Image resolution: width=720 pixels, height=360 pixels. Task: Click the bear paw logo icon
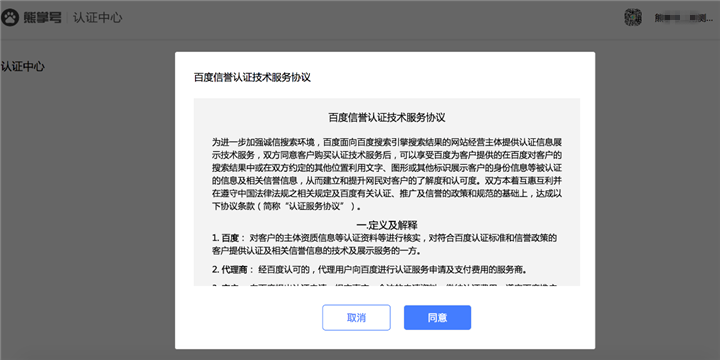10,18
